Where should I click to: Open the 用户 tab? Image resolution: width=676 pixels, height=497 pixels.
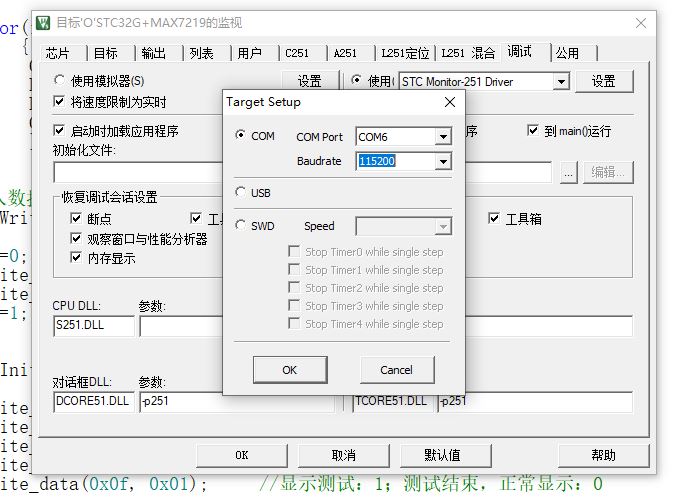(x=249, y=53)
